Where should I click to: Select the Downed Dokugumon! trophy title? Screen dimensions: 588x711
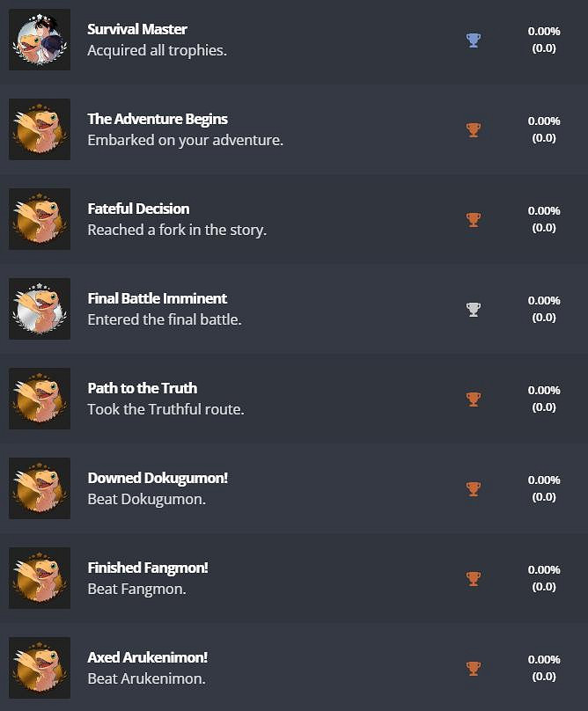point(158,478)
